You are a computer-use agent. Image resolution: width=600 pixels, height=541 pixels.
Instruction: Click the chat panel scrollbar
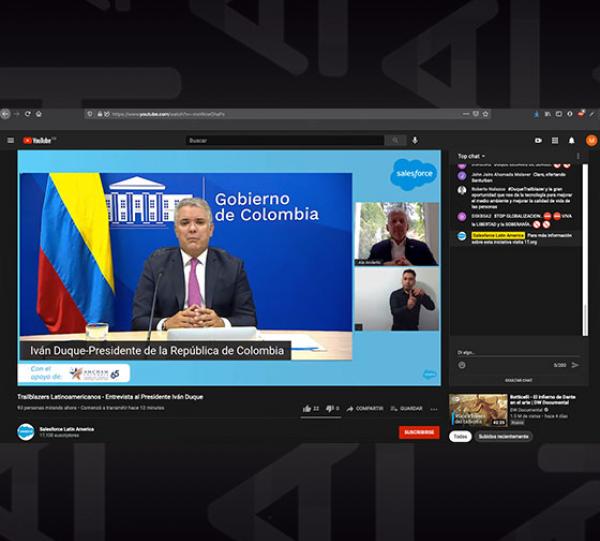click(586, 250)
